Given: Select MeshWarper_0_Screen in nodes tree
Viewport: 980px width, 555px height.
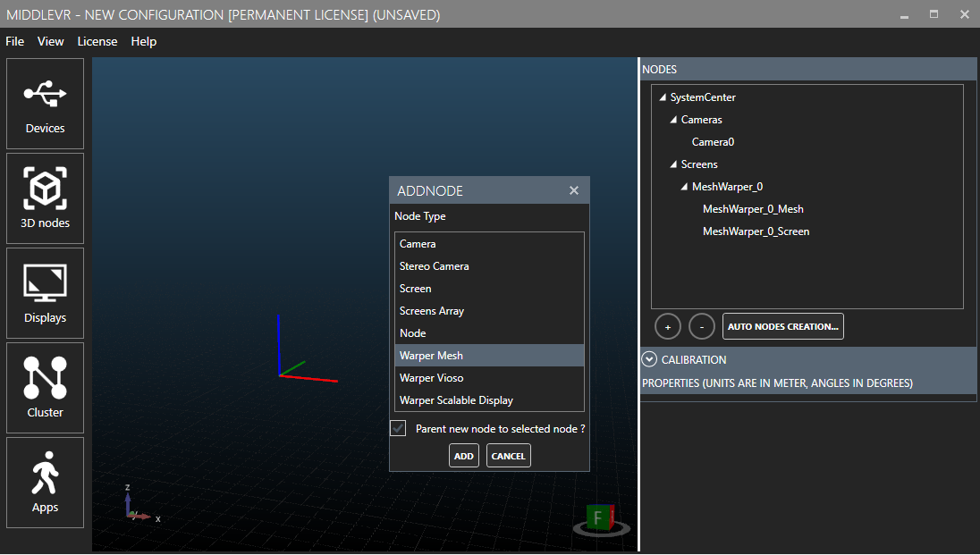Looking at the screenshot, I should pyautogui.click(x=756, y=231).
